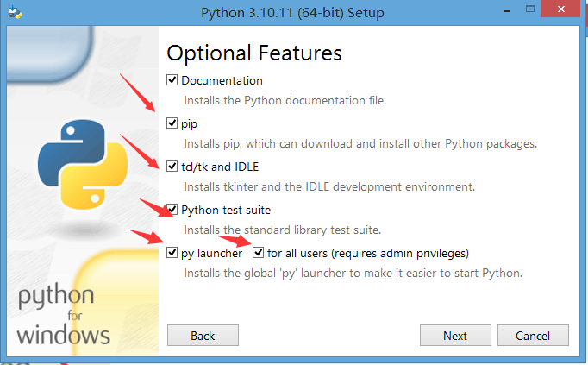Uncheck the py launcher checkbox
The width and height of the screenshot is (588, 365).
[x=172, y=253]
